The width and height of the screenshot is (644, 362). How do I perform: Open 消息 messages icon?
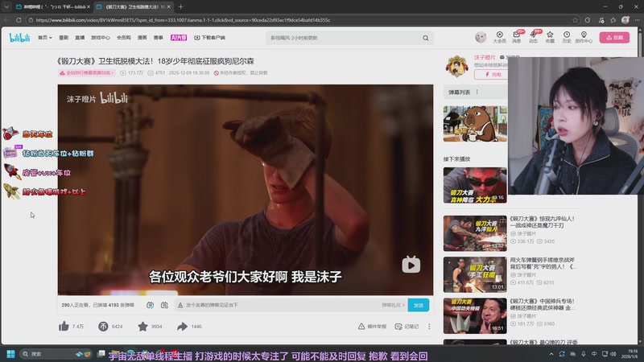point(517,37)
